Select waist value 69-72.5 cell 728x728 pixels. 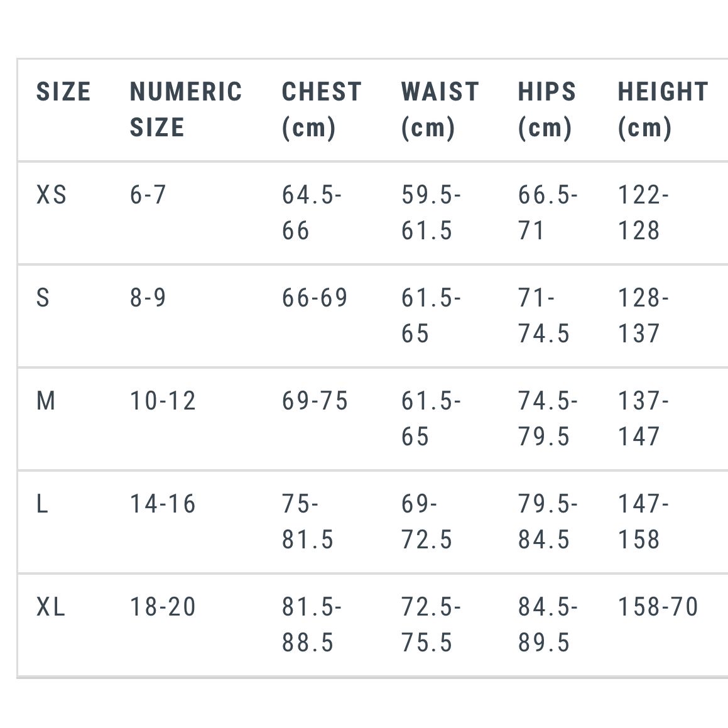tap(426, 522)
